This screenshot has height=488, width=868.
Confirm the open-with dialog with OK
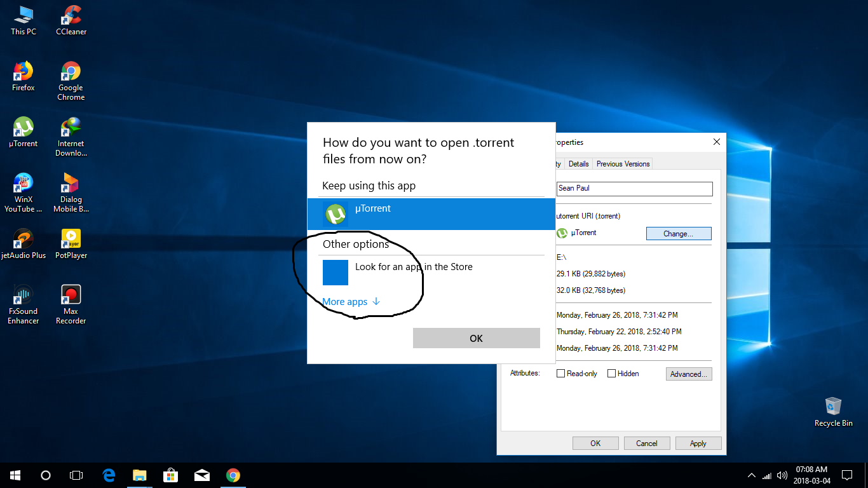(x=477, y=338)
